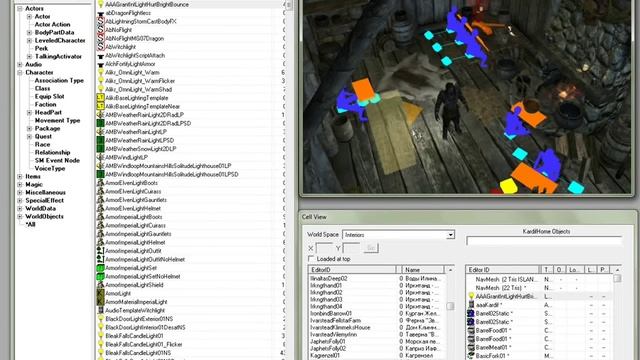Expand the Quest node
Viewport: 640px width, 360px height.
(x=29, y=136)
